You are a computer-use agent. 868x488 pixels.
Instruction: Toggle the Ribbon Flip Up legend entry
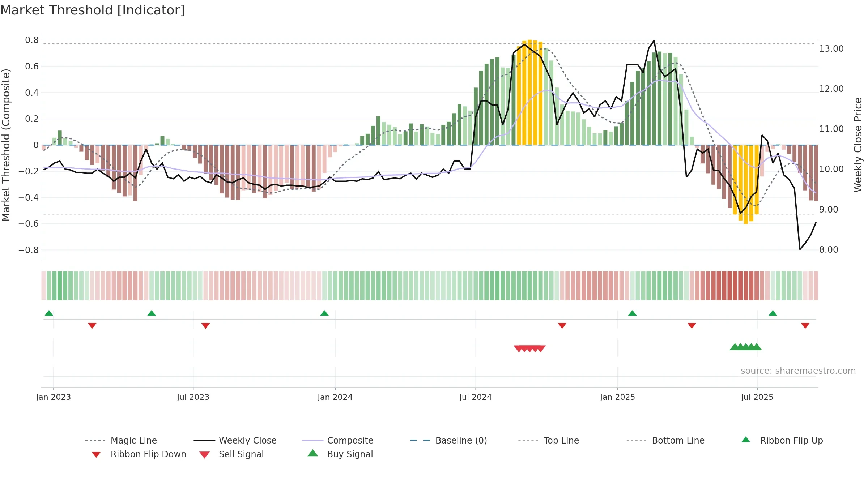pos(782,440)
